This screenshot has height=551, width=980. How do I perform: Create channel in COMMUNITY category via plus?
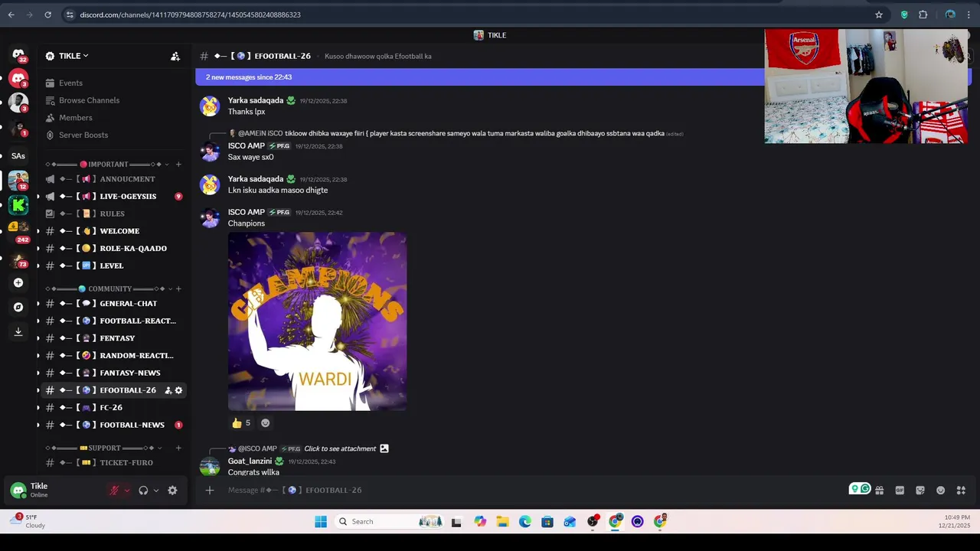click(x=178, y=289)
